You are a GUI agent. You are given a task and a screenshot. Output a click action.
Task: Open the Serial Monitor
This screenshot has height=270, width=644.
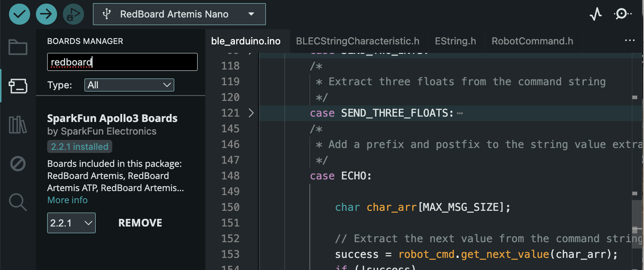622,14
